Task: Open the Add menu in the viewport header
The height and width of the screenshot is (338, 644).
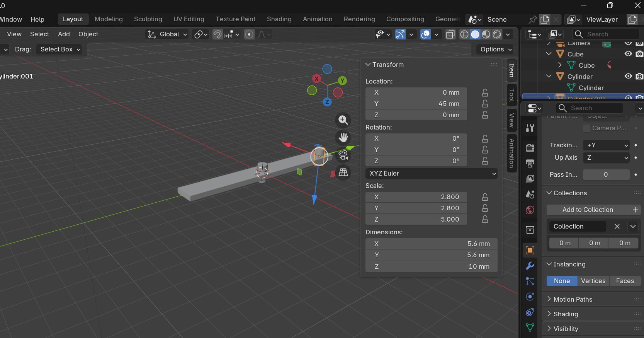Action: [64, 34]
